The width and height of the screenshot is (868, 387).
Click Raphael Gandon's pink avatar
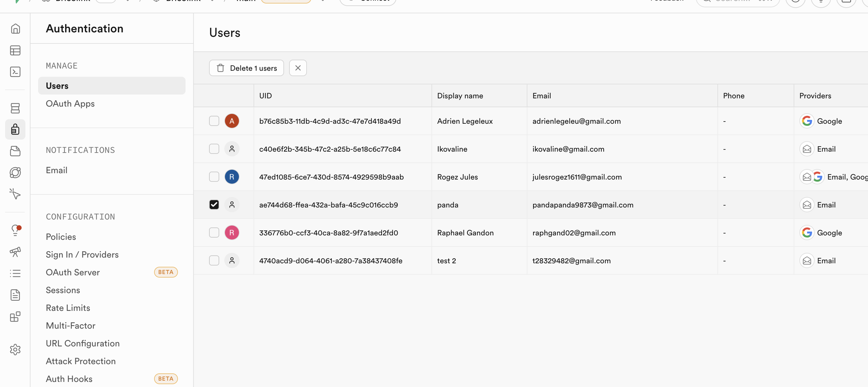(x=232, y=233)
